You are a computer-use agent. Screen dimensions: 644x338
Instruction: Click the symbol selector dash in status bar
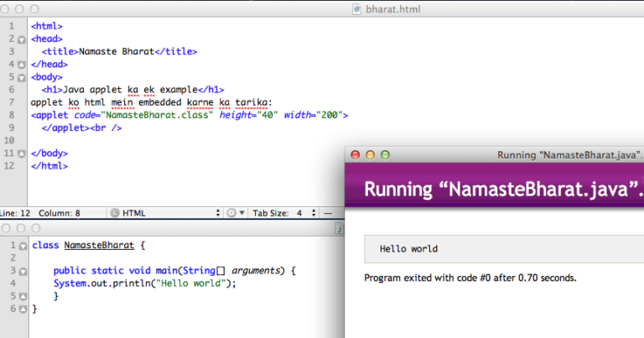pos(328,213)
